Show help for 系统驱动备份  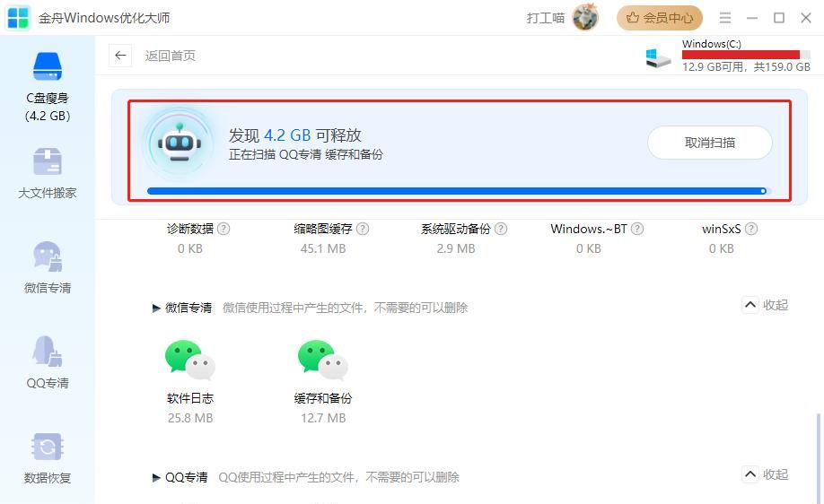coord(501,229)
